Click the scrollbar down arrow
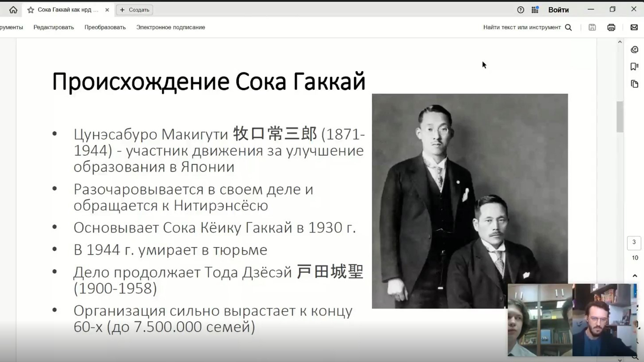 point(620,360)
